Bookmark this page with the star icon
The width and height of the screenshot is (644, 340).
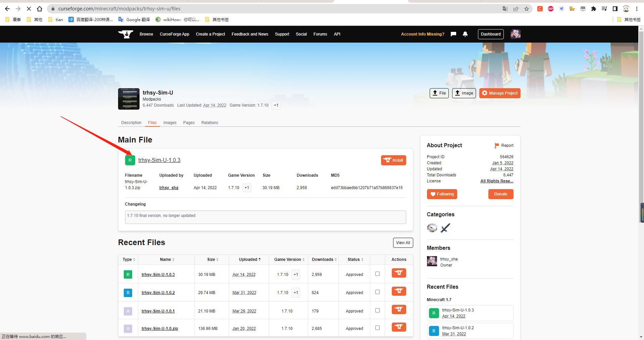tap(527, 9)
